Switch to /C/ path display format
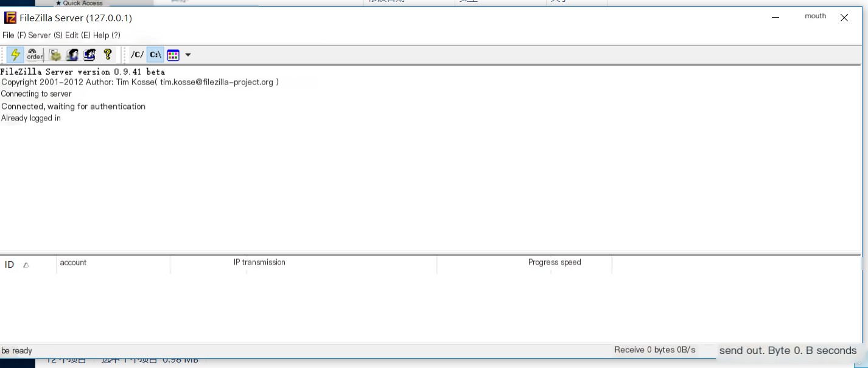The height and width of the screenshot is (368, 868). pyautogui.click(x=138, y=55)
